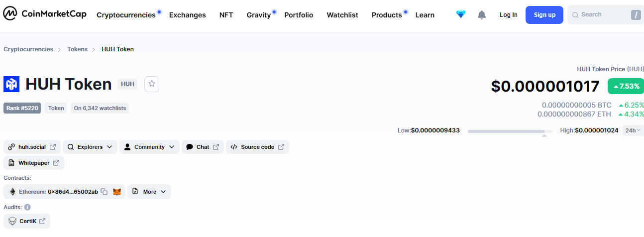Click the 0.000000000867 ETH value
The width and height of the screenshot is (644, 237).
click(x=574, y=114)
